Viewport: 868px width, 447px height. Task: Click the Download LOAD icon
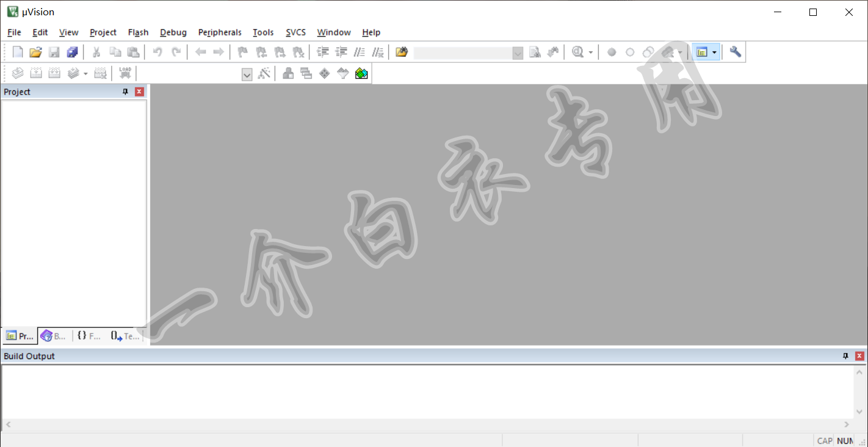click(125, 74)
